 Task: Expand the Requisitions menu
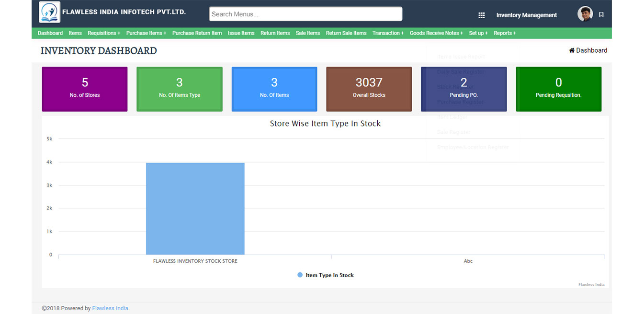pos(103,33)
